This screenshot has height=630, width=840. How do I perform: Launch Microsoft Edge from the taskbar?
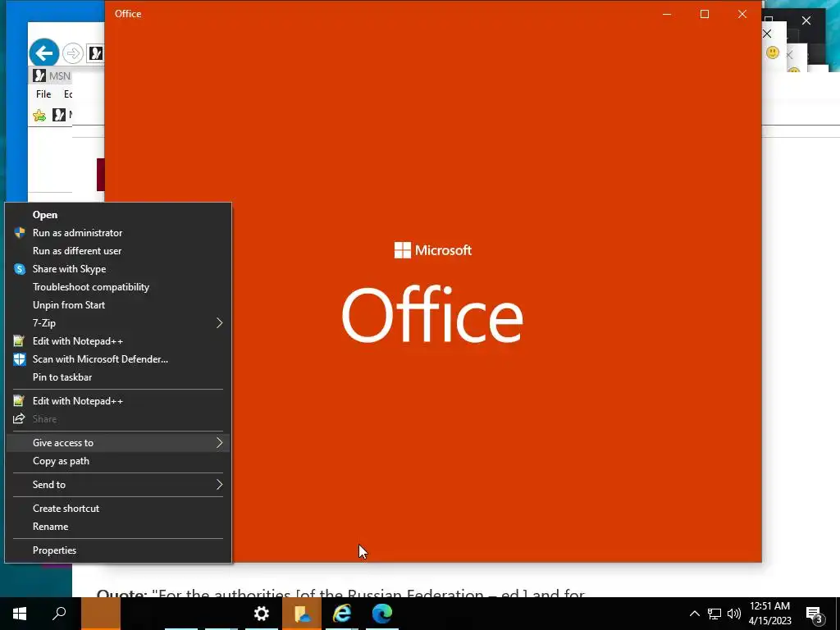click(382, 614)
